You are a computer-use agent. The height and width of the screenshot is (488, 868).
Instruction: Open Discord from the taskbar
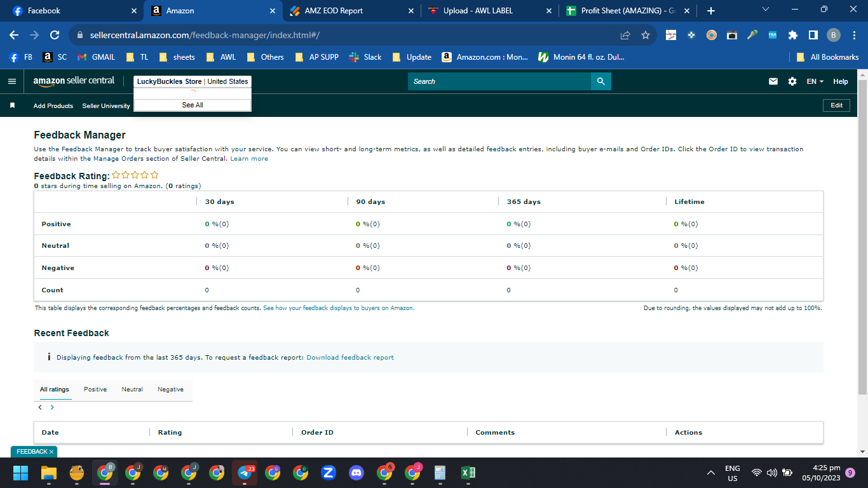356,473
